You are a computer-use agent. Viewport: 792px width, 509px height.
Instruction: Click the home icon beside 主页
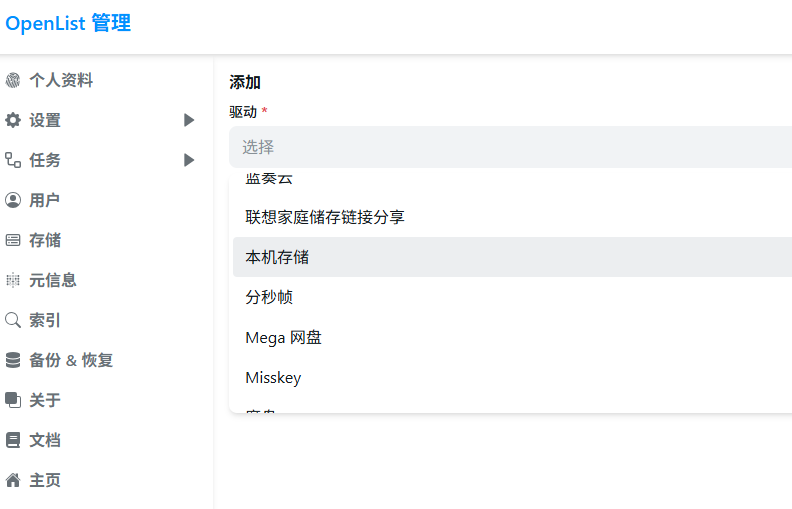(x=13, y=480)
